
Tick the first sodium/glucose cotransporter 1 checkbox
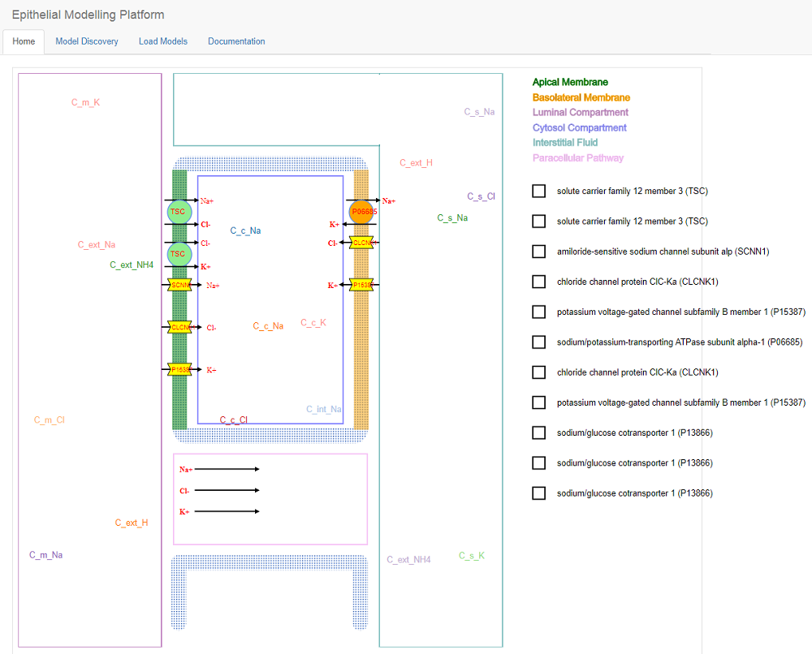tap(538, 432)
